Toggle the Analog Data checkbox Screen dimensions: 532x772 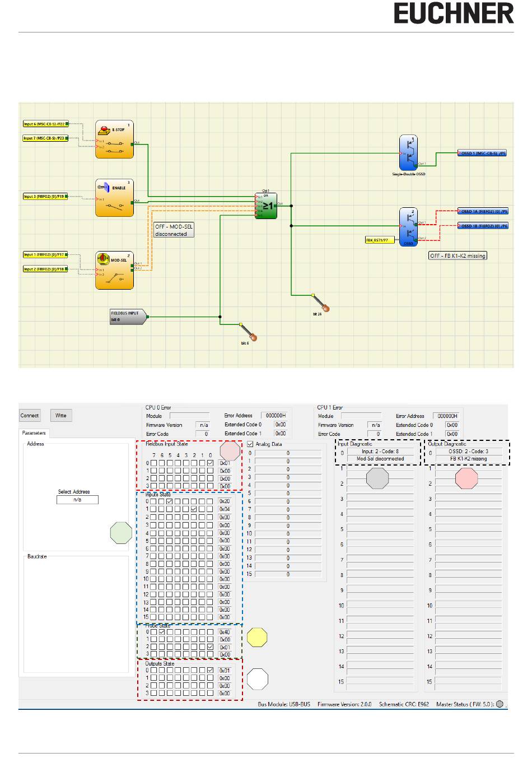(250, 444)
